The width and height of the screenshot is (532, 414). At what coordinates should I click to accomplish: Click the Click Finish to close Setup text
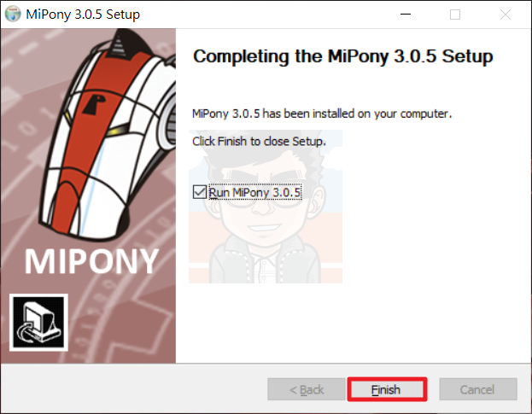pyautogui.click(x=259, y=142)
